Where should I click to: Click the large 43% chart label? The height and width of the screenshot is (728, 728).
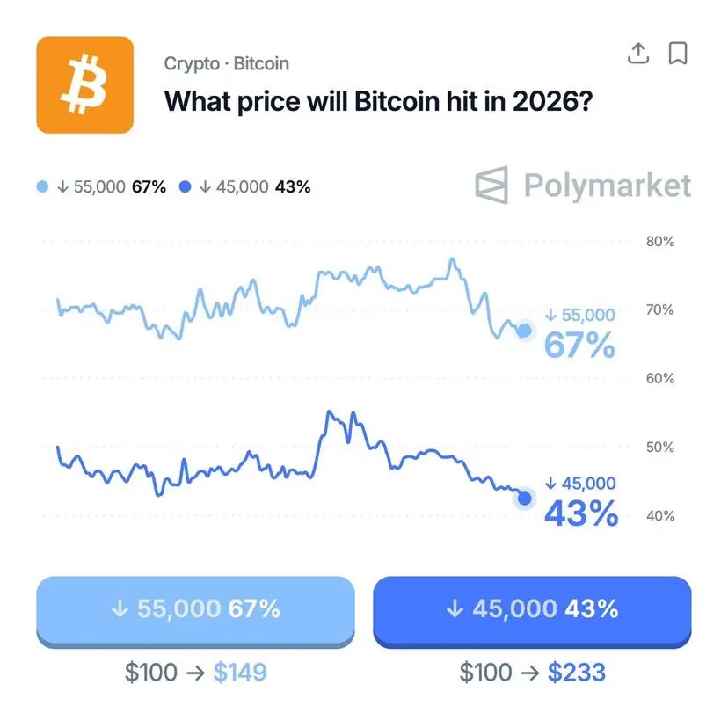(x=580, y=513)
